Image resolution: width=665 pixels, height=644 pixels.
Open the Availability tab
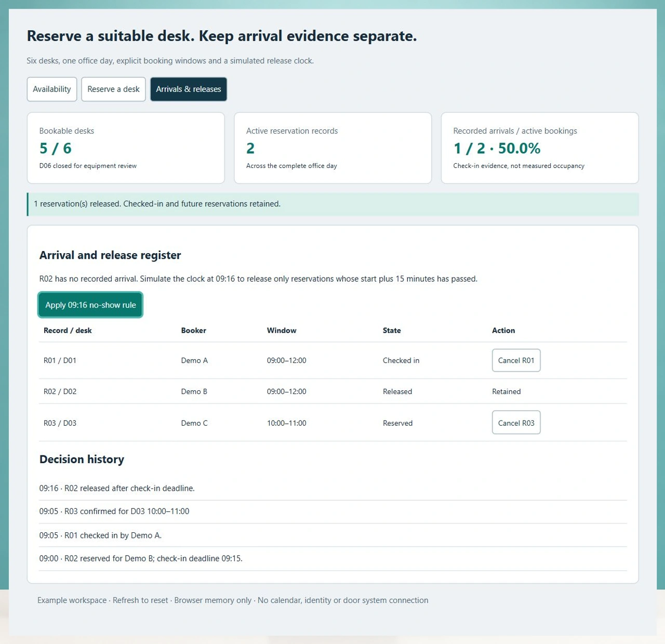pos(52,89)
